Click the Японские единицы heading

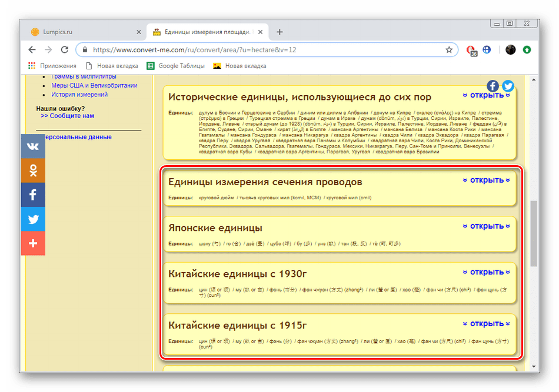click(x=215, y=228)
